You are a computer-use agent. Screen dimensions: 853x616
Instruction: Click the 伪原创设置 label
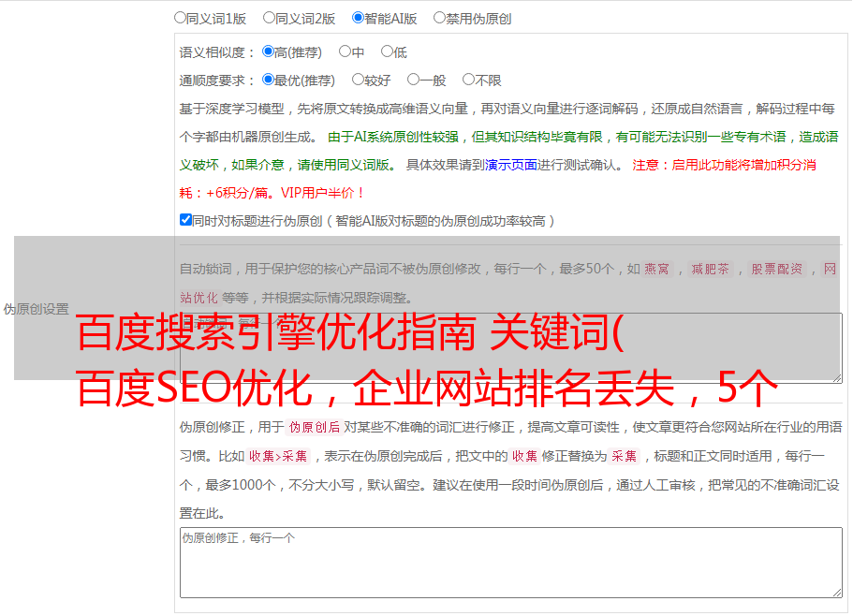pos(37,309)
